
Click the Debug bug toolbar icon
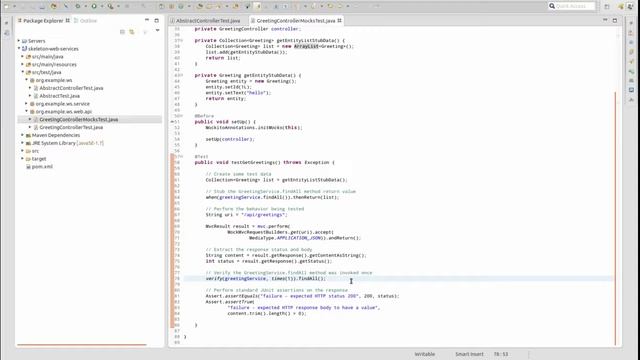click(x=78, y=6)
